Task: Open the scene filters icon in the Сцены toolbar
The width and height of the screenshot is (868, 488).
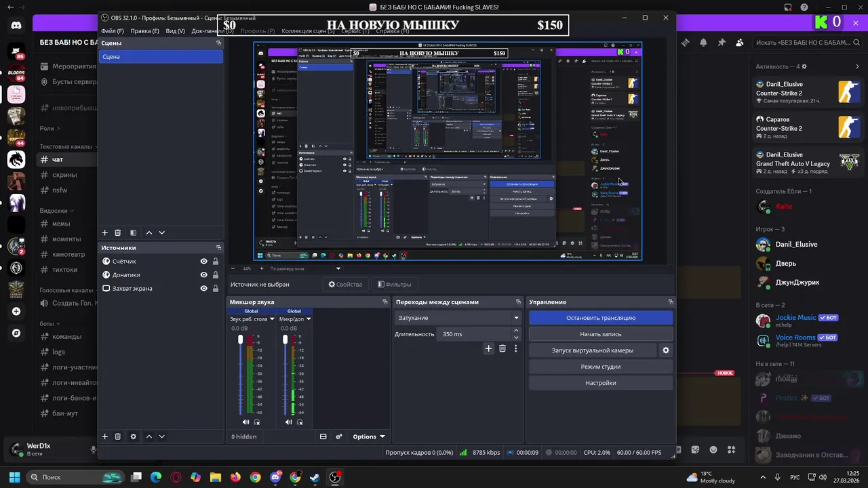Action: tap(133, 232)
